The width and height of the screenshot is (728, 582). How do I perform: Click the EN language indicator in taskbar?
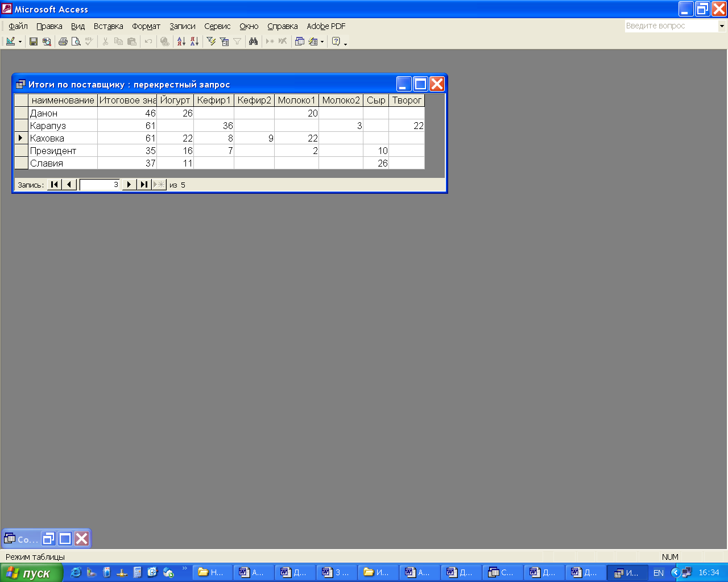[x=659, y=573]
